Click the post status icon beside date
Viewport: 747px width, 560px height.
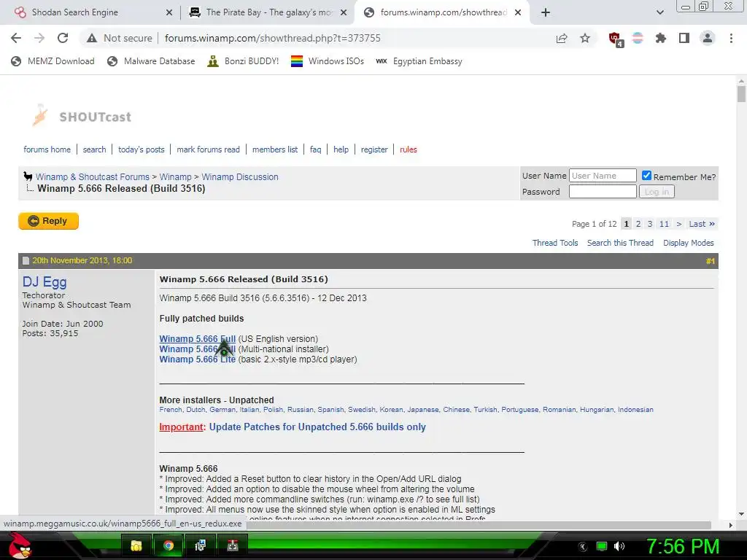[26, 260]
